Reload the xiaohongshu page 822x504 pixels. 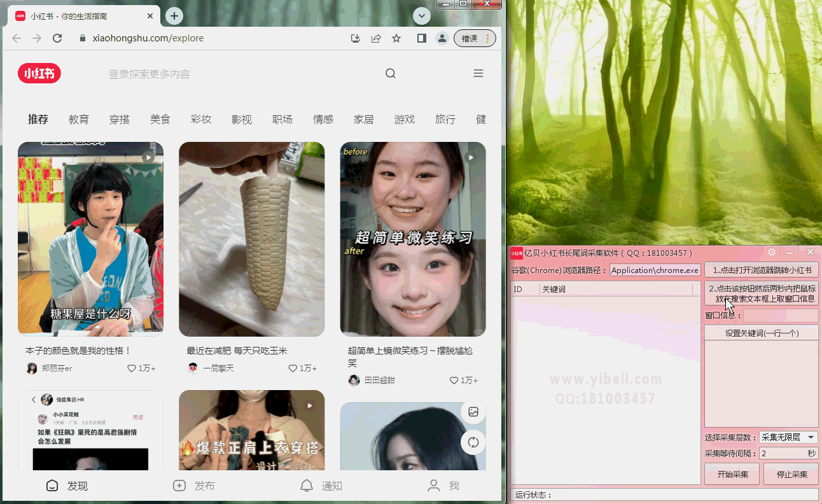(x=57, y=38)
